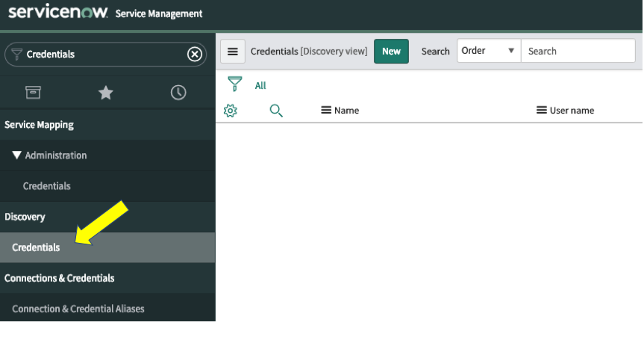Open Credentials under Discovery

click(x=107, y=247)
